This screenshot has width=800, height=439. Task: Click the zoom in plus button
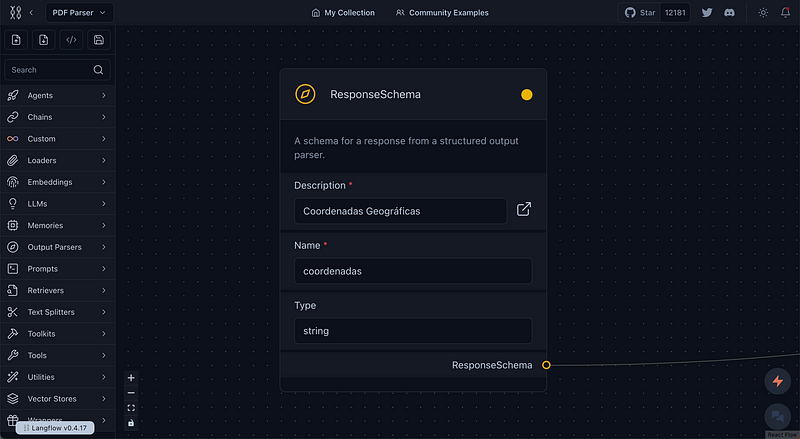coord(131,378)
